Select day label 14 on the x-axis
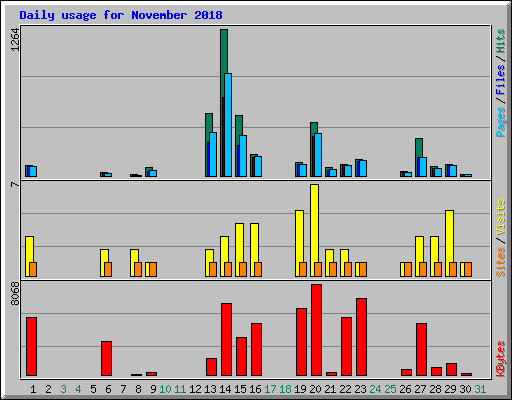This screenshot has width=512, height=400. coord(225,389)
